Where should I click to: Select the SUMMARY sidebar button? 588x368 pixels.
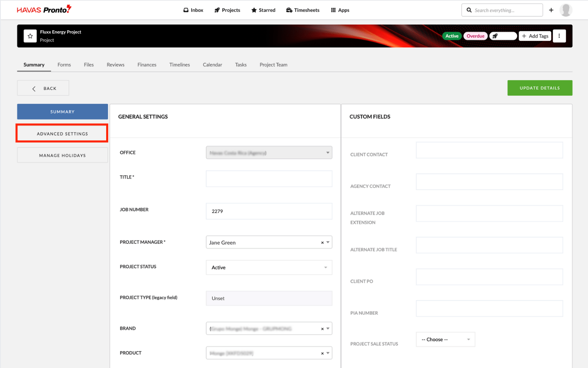[62, 112]
